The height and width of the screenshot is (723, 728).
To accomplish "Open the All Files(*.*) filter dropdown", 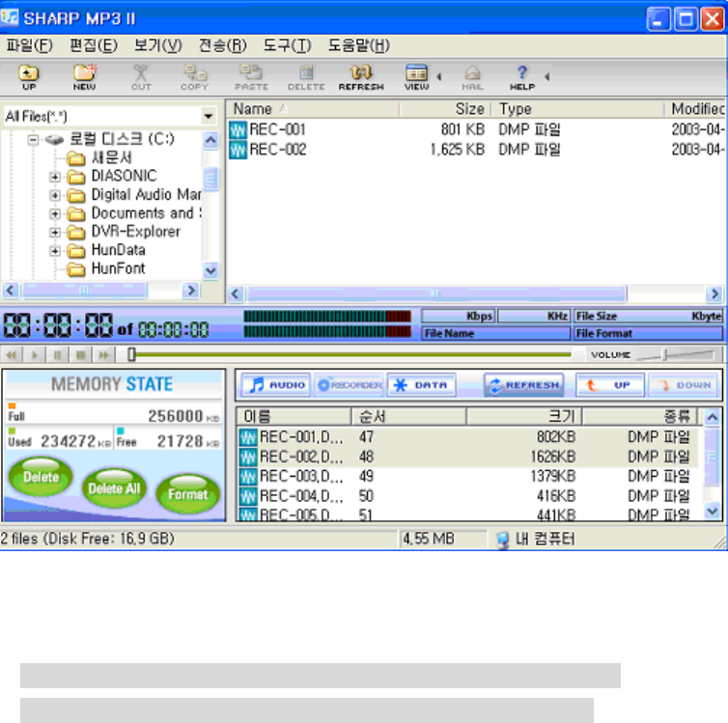I will pos(209,116).
